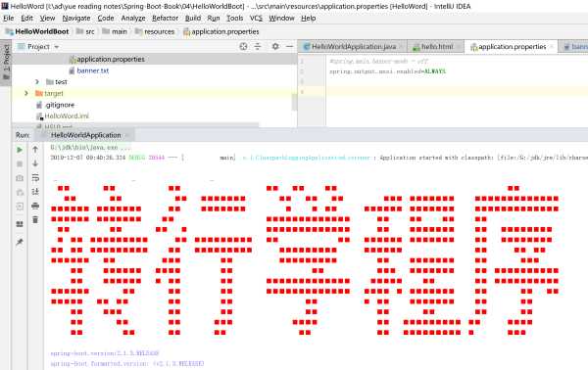Open the Tools menu

point(235,18)
